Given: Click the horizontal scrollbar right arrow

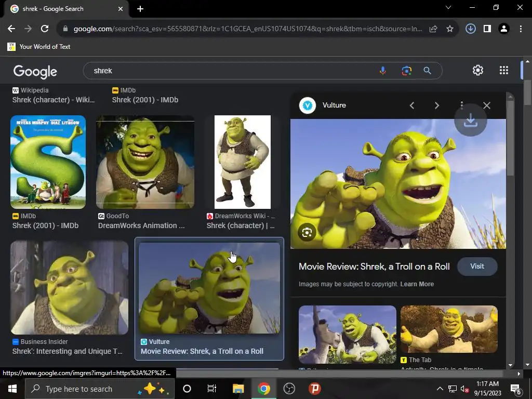Looking at the screenshot, I should click(x=519, y=374).
